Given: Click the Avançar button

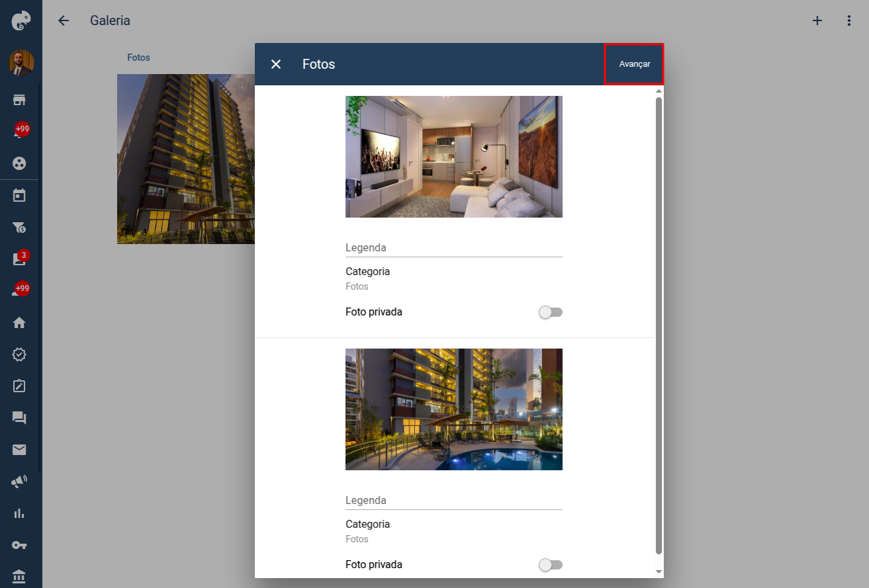Looking at the screenshot, I should click(x=634, y=64).
